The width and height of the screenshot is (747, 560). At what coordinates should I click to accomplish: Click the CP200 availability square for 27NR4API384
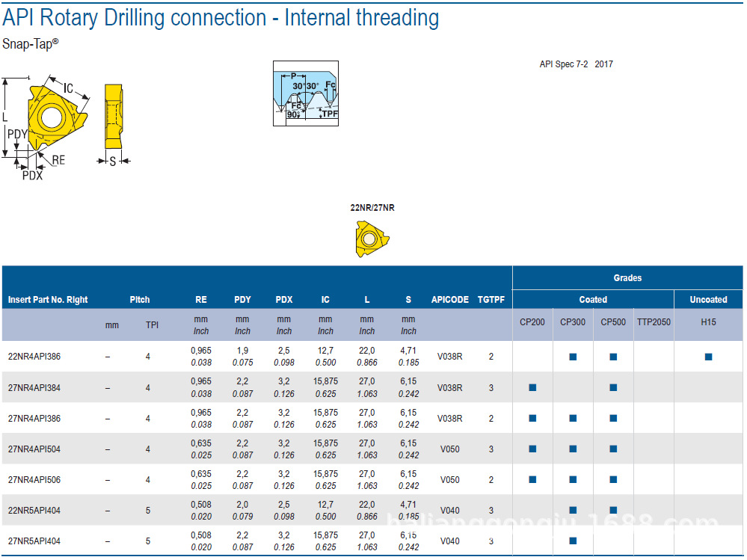(x=532, y=387)
